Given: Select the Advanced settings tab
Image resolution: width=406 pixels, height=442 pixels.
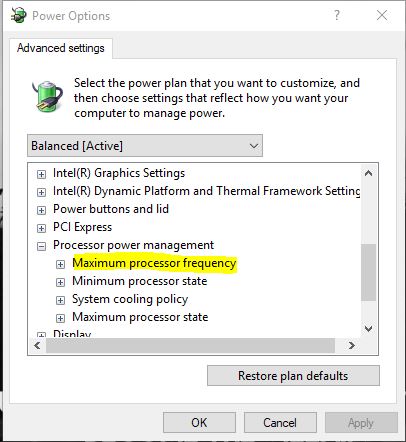Looking at the screenshot, I should point(61,48).
